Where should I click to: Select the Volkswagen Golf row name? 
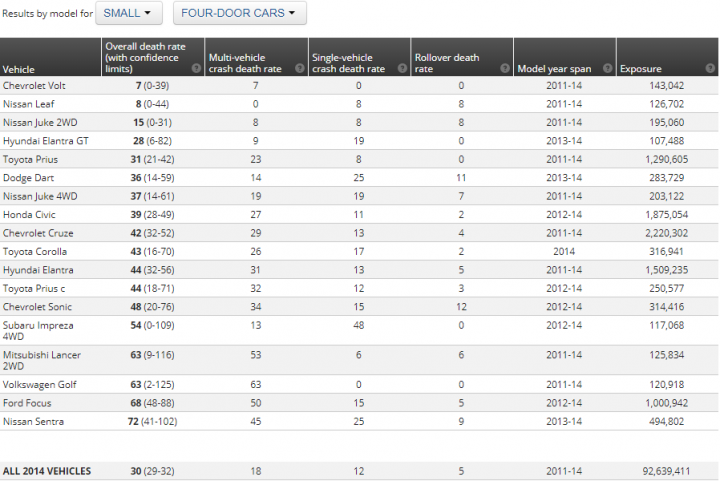pos(39,385)
